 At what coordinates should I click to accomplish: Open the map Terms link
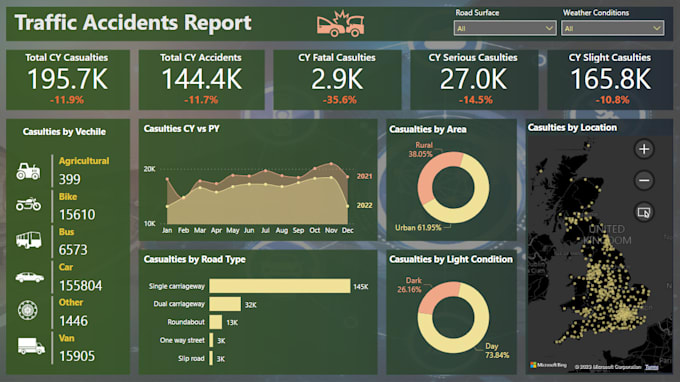pos(651,367)
